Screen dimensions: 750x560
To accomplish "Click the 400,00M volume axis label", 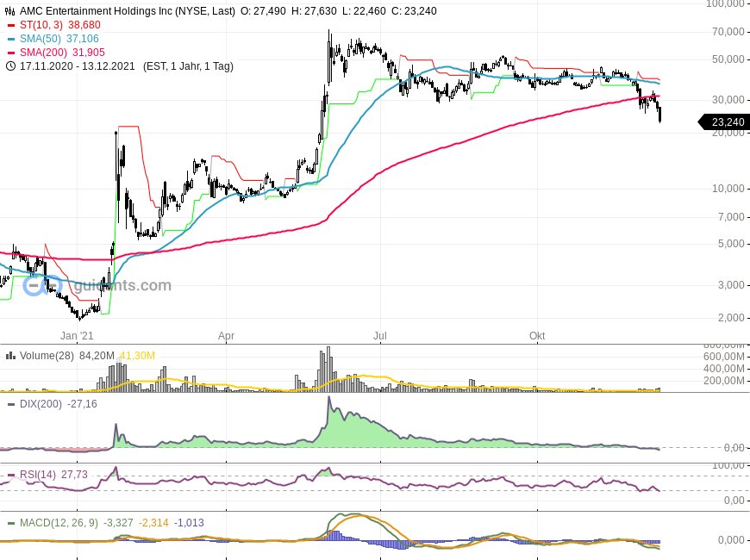I will [723, 369].
